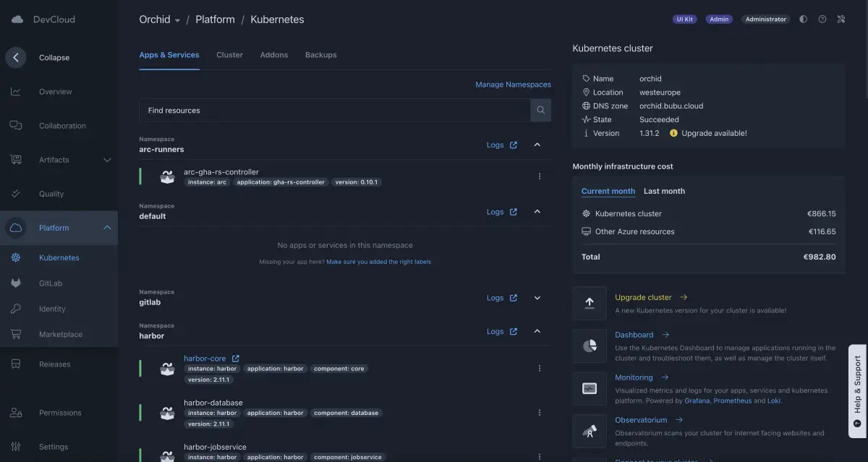Open the Grafana link in Monitoring description
The height and width of the screenshot is (462, 868).
(697, 401)
